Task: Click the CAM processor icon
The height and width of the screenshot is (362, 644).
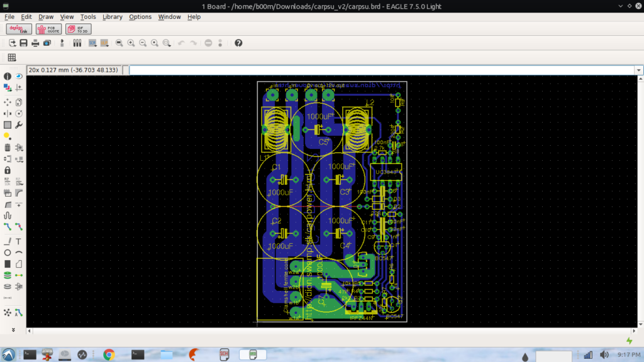Action: (x=47, y=43)
